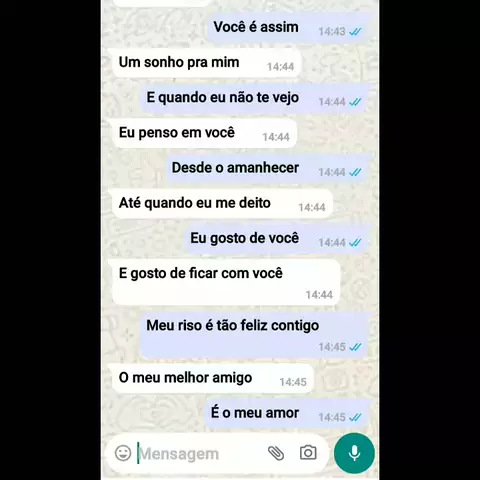Select the 'Eu gosto de você' bubble
Viewport: 480px width, 480px height.
tap(278, 239)
